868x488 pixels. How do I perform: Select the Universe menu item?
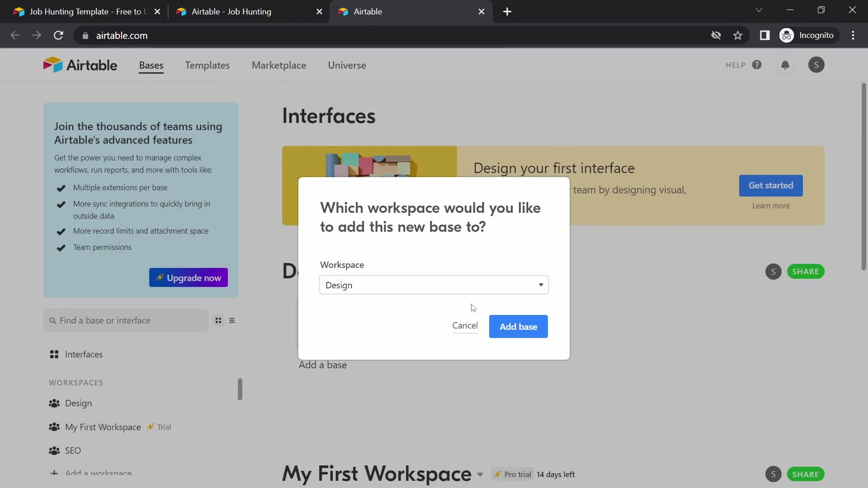point(346,65)
